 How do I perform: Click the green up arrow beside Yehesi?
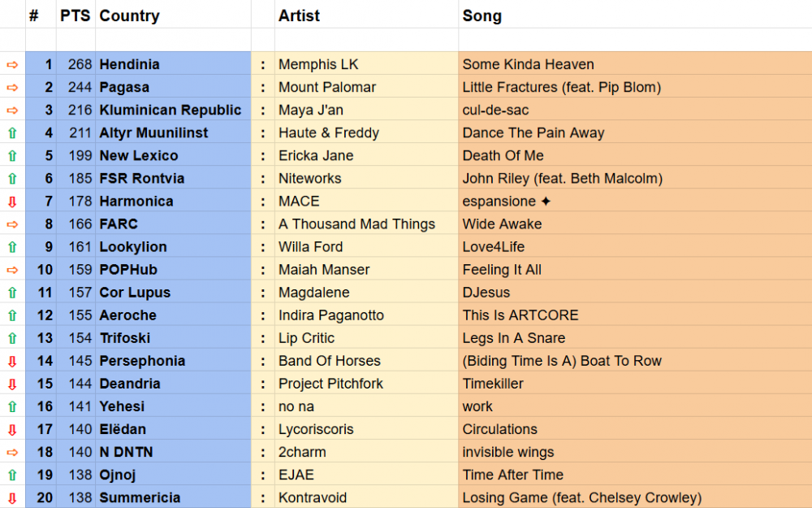point(12,406)
